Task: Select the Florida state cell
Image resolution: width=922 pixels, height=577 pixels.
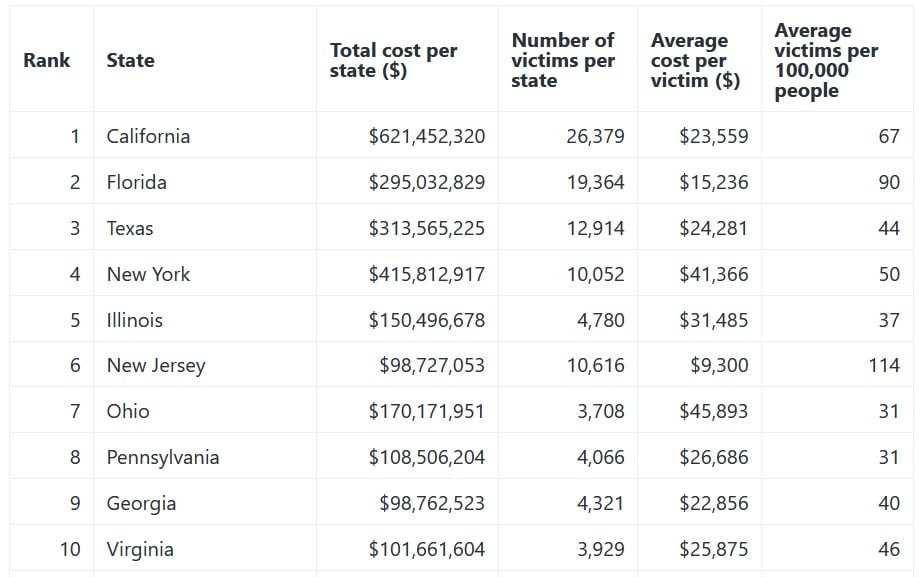Action: 137,182
